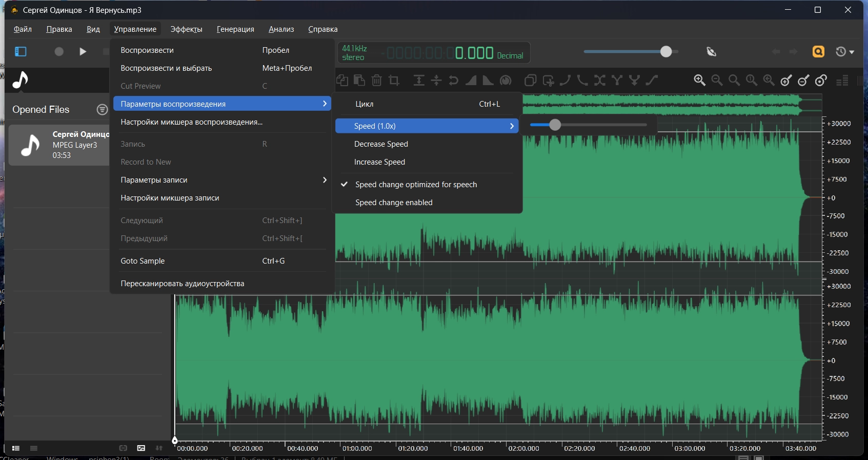Screen dimensions: 868x460
Task: Click Decrease Speed
Action: tap(381, 144)
